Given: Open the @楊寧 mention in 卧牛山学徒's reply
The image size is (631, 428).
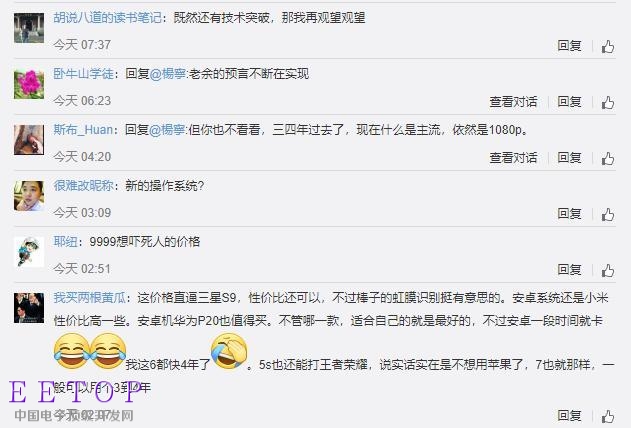Looking at the screenshot, I should 168,74.
